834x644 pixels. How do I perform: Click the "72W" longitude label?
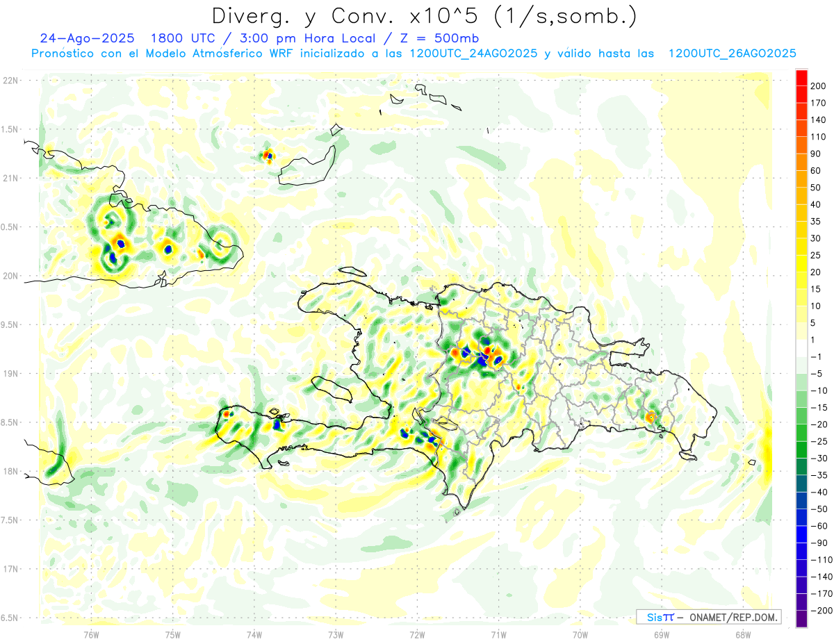point(417,635)
